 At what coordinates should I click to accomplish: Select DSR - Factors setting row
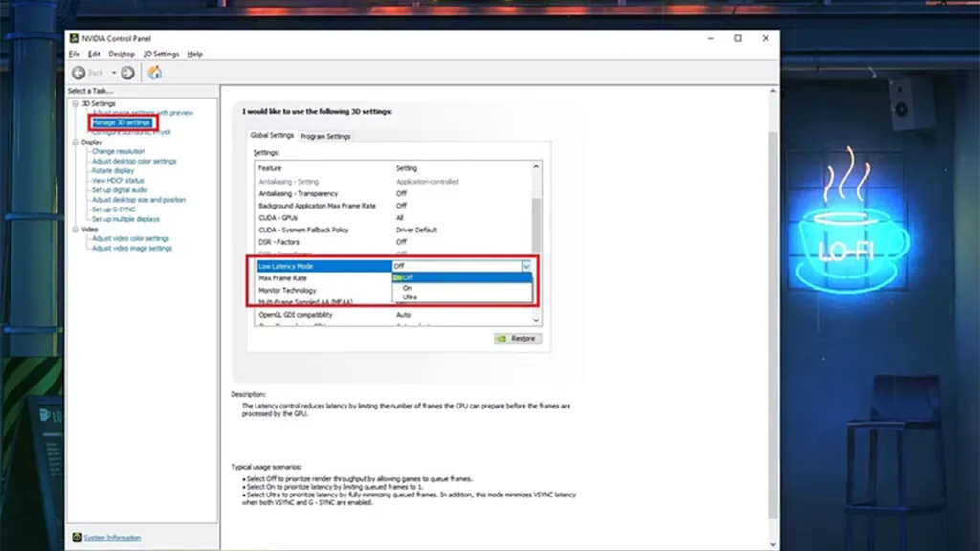[393, 242]
